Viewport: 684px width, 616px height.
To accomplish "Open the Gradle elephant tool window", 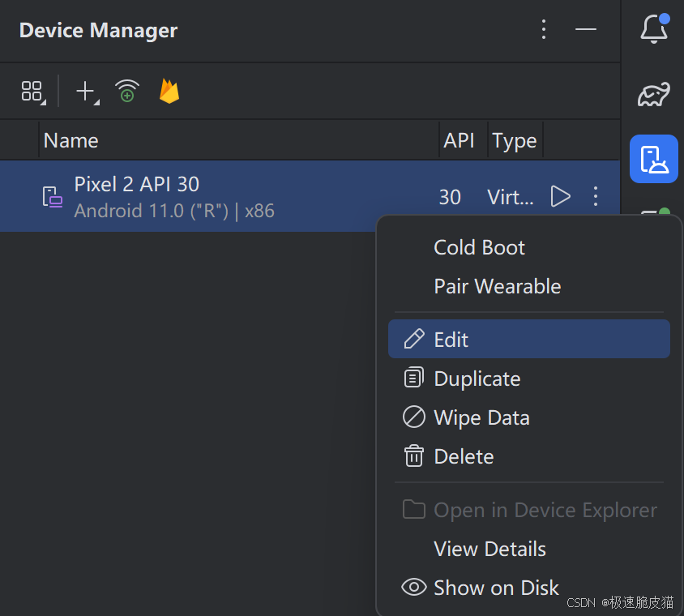I will pos(653,94).
